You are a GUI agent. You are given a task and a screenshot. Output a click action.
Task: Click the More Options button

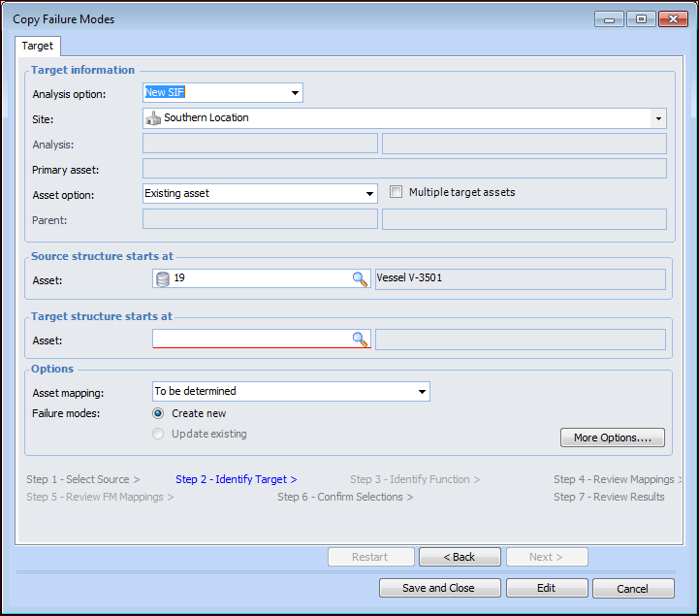(612, 438)
